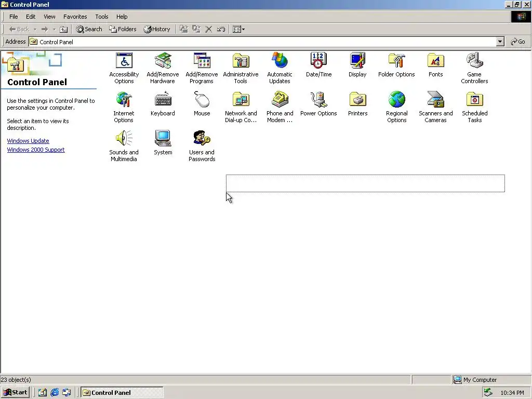Launch Internet Explorer from Quick Launch
Viewport: 532px width, 399px height.
coord(54,393)
